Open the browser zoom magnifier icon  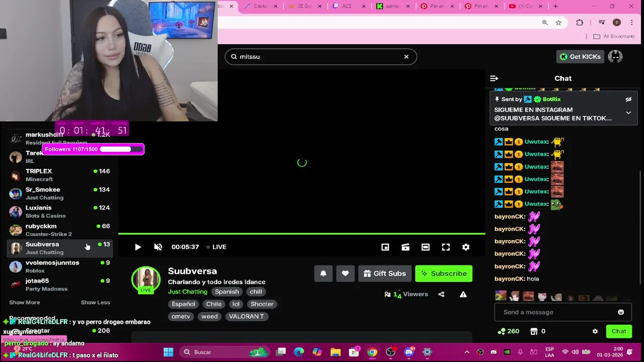point(545,23)
